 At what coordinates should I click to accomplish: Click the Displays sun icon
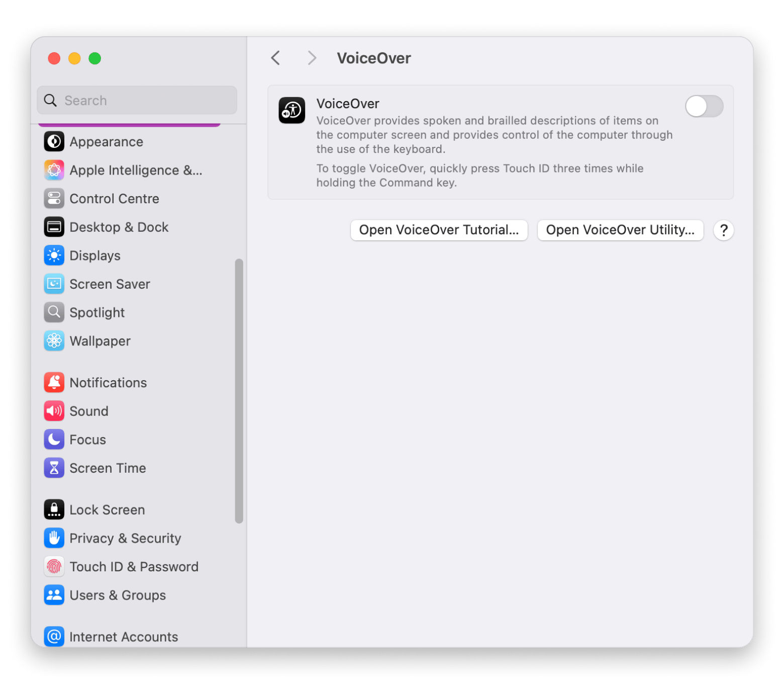pyautogui.click(x=54, y=255)
